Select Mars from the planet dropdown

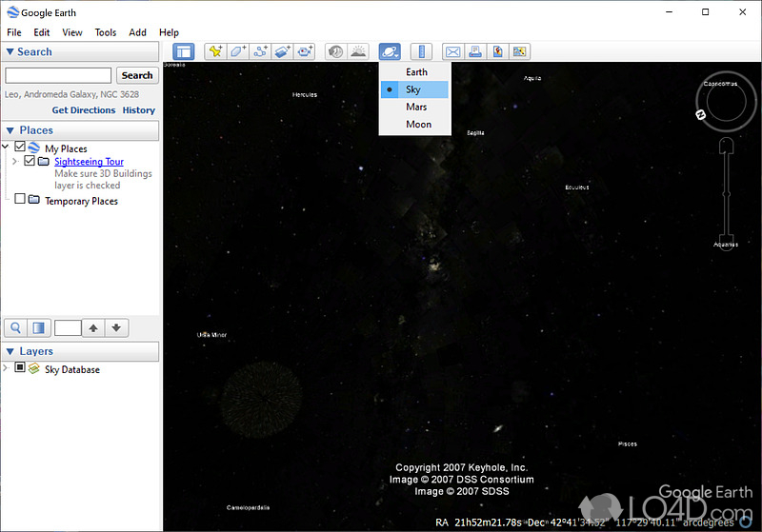pyautogui.click(x=416, y=107)
